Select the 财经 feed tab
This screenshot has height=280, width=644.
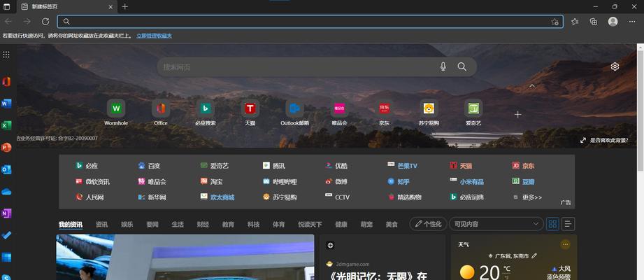pos(203,225)
